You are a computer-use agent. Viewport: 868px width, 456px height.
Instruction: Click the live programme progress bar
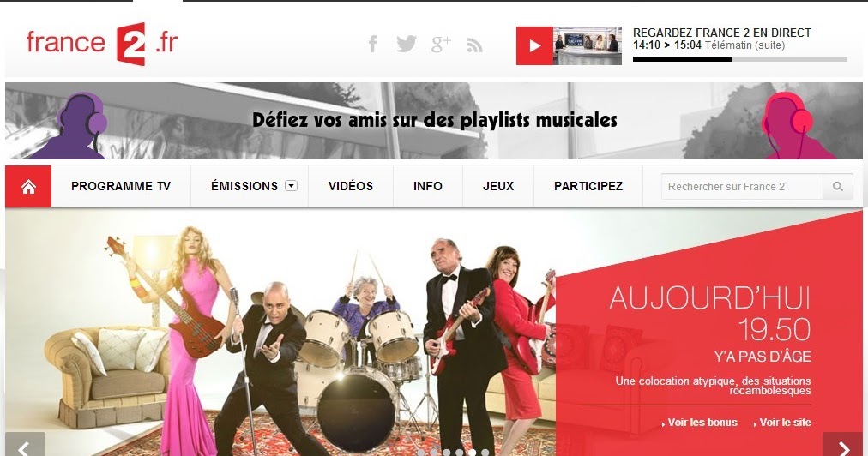coord(740,59)
